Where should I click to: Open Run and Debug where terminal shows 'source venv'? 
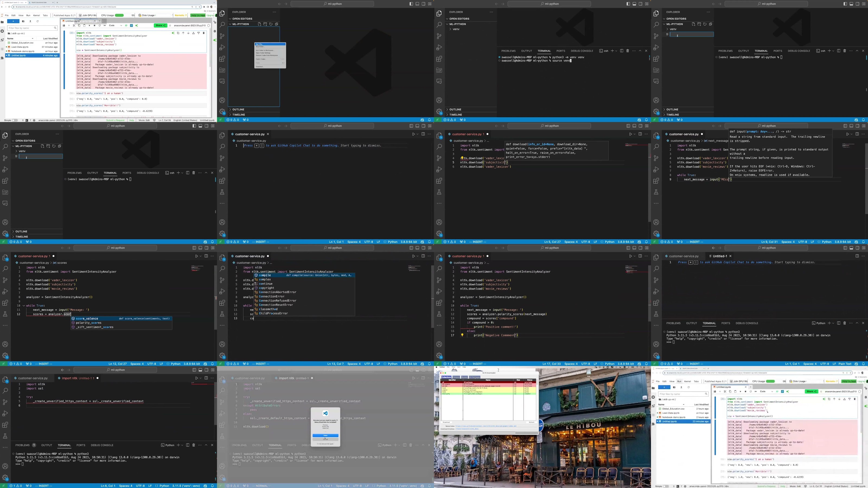tap(439, 47)
